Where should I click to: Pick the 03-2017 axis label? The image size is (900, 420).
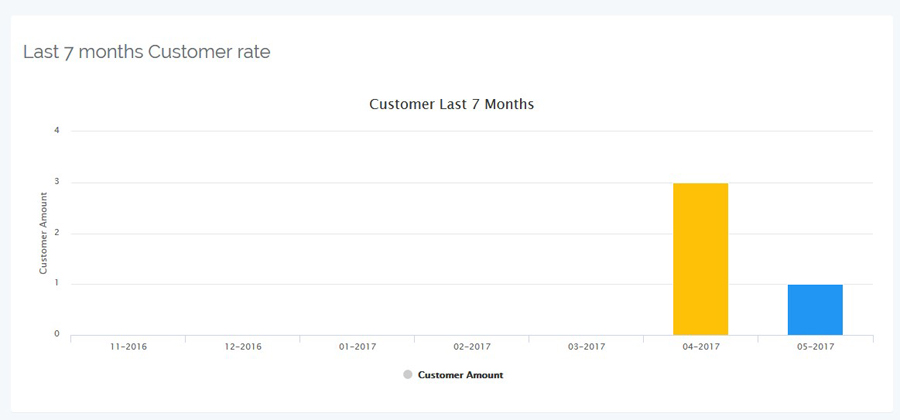586,347
